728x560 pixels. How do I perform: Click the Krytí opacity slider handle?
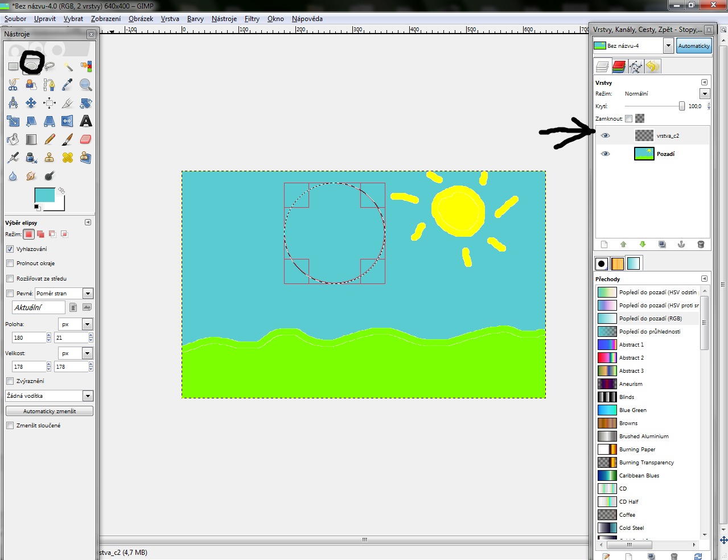coord(682,106)
